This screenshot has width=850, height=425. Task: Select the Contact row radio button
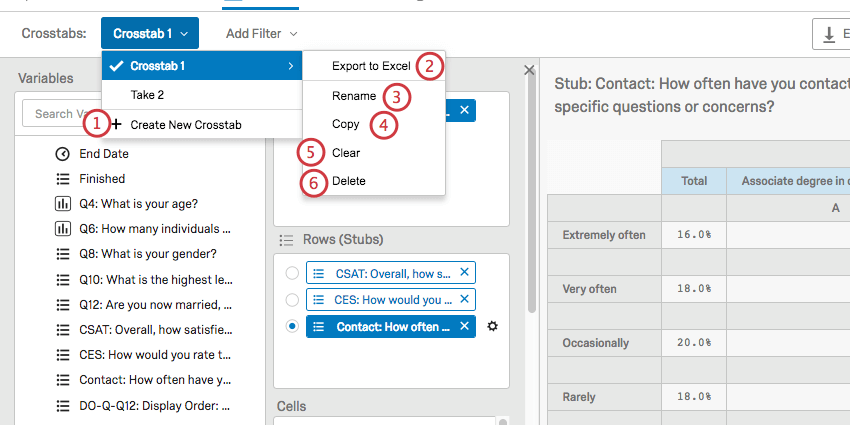tap(291, 327)
